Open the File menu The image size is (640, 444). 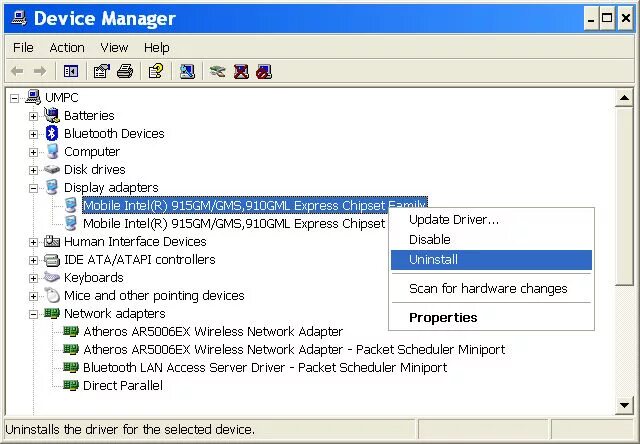coord(23,48)
